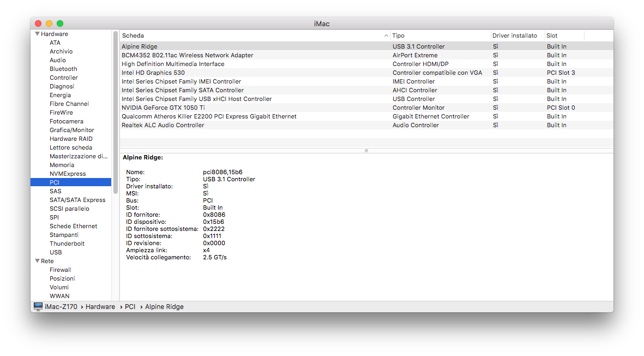The width and height of the screenshot is (644, 356).
Task: Click the iMac-Z170 computer icon in path bar
Action: pos(38,307)
